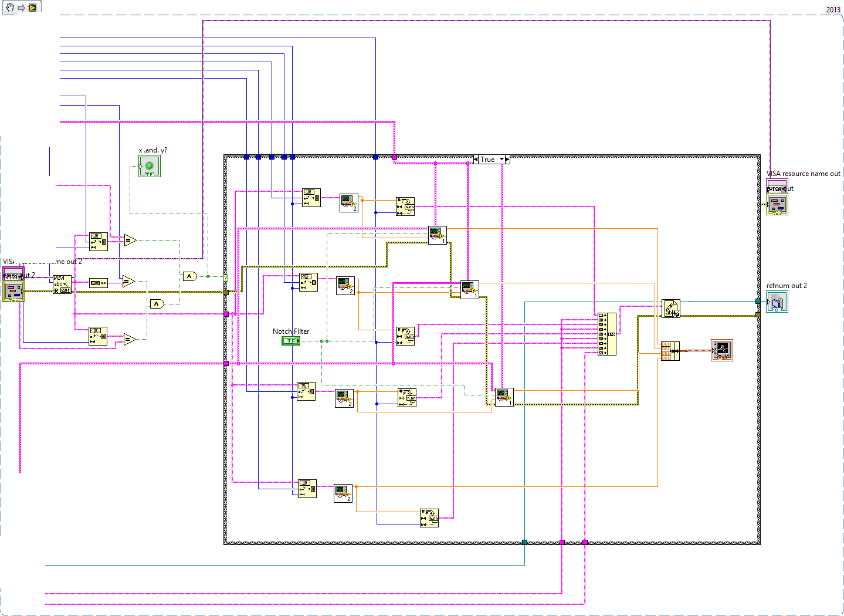Click the hand-shaped operate tool icon
Screen dimensions: 844x616
[10, 8]
